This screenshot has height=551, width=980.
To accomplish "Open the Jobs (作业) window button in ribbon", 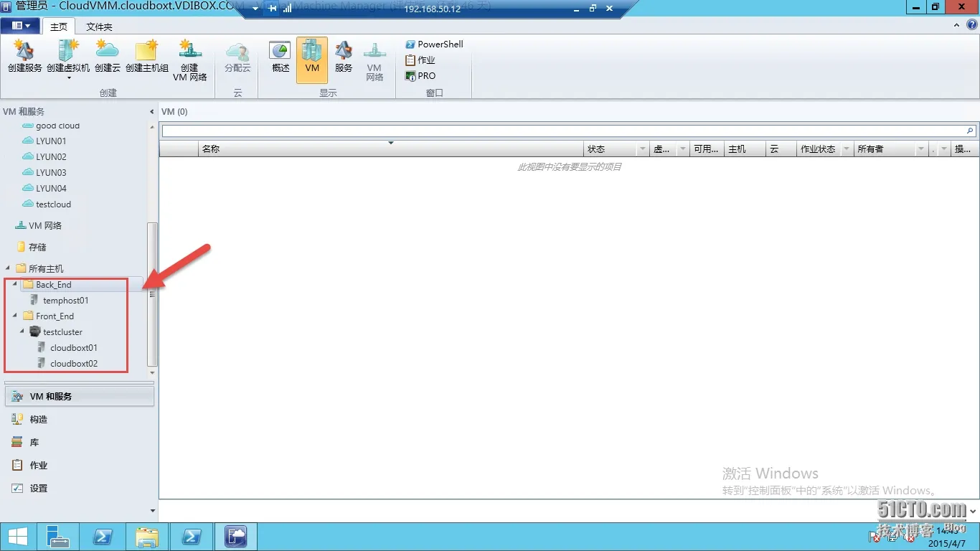I will (x=421, y=60).
